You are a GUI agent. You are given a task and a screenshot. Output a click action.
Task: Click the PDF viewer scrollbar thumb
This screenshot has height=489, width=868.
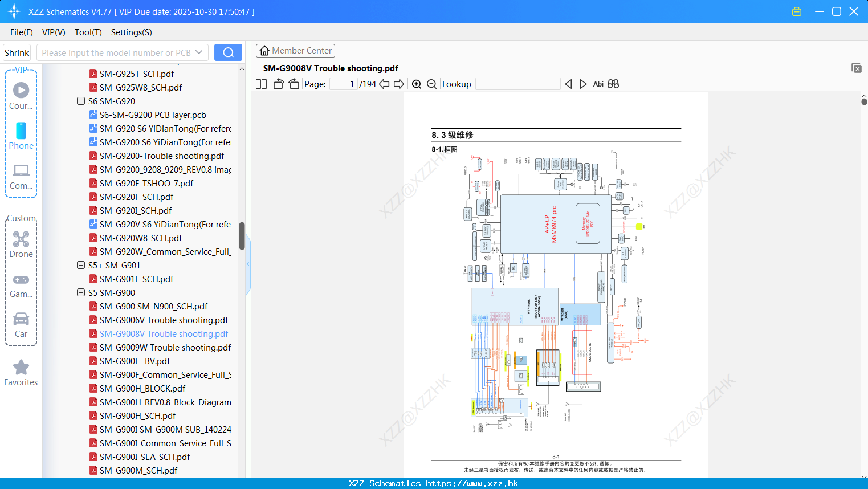point(864,101)
